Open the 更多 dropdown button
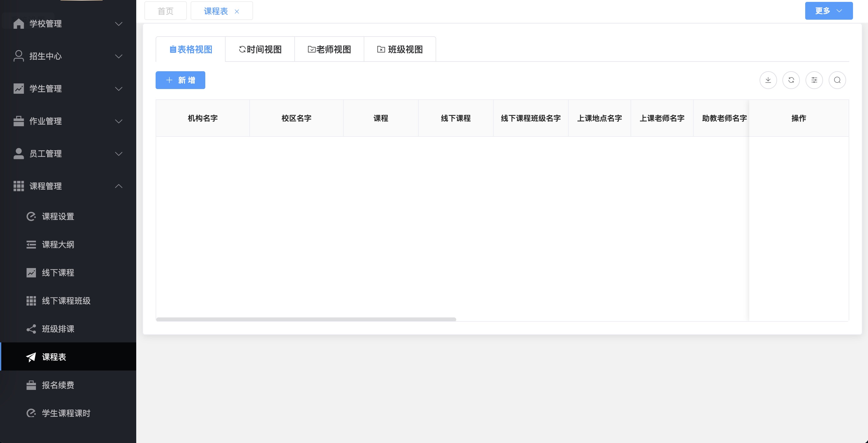 click(x=829, y=10)
